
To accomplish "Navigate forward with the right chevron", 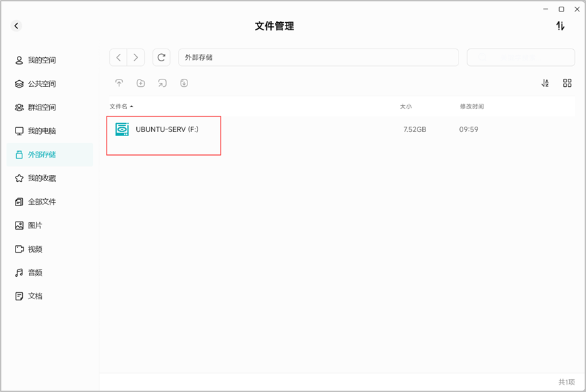I will click(x=136, y=57).
